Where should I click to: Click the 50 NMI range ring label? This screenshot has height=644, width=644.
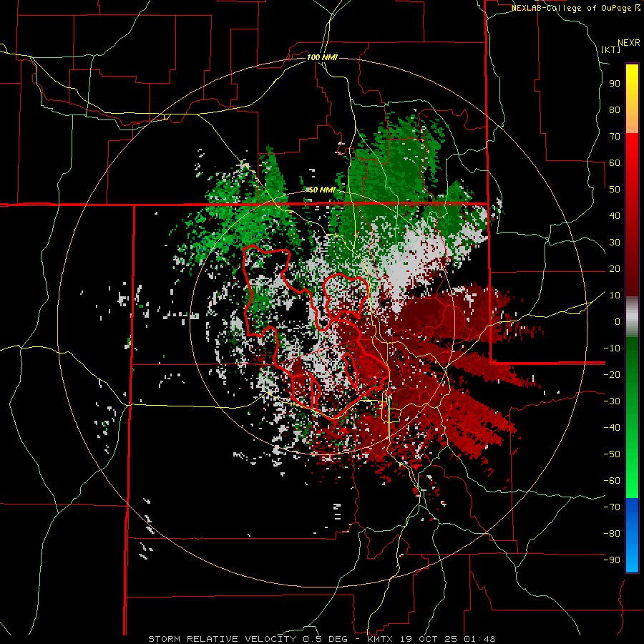click(x=322, y=190)
